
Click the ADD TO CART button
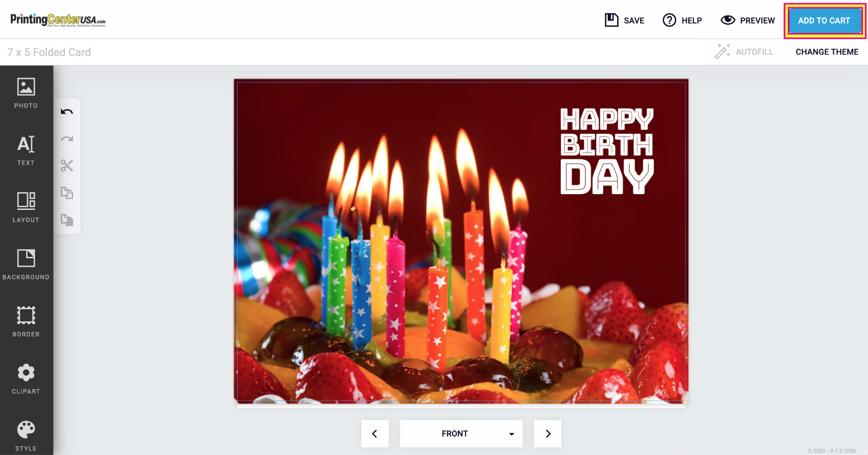pos(824,21)
